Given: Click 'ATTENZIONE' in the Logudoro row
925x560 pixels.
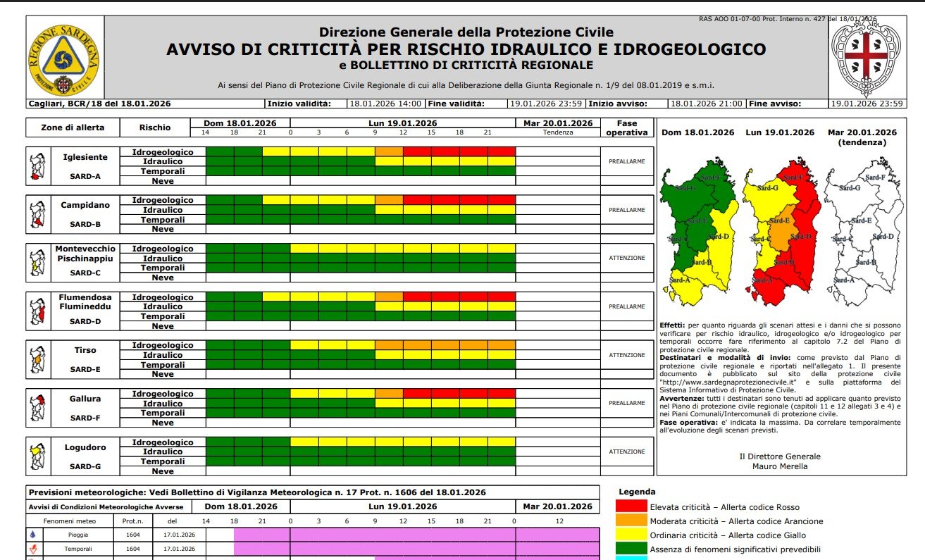Looking at the screenshot, I should click(627, 452).
